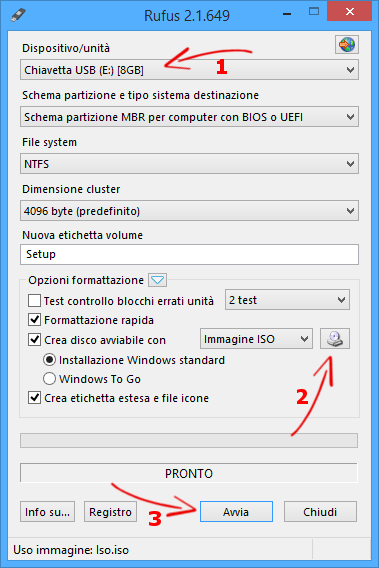Open File system NTFS dropdown
The image size is (379, 568).
click(190, 164)
